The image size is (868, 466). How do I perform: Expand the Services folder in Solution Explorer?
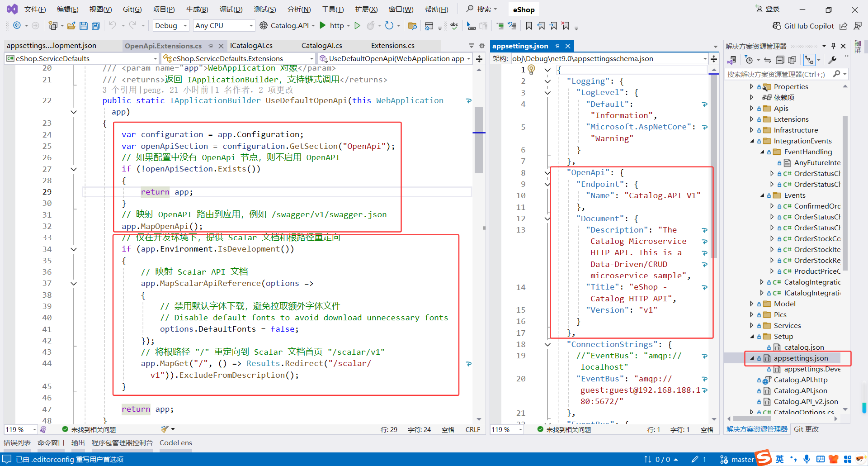click(752, 326)
